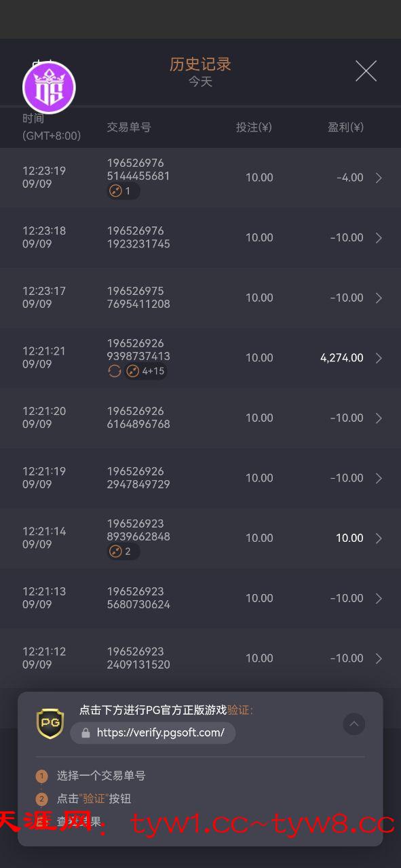Select transaction 196526976 1923231745 row

[200, 237]
